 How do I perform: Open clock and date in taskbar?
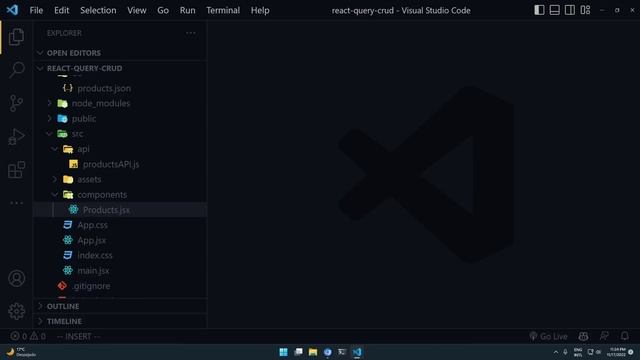point(616,352)
